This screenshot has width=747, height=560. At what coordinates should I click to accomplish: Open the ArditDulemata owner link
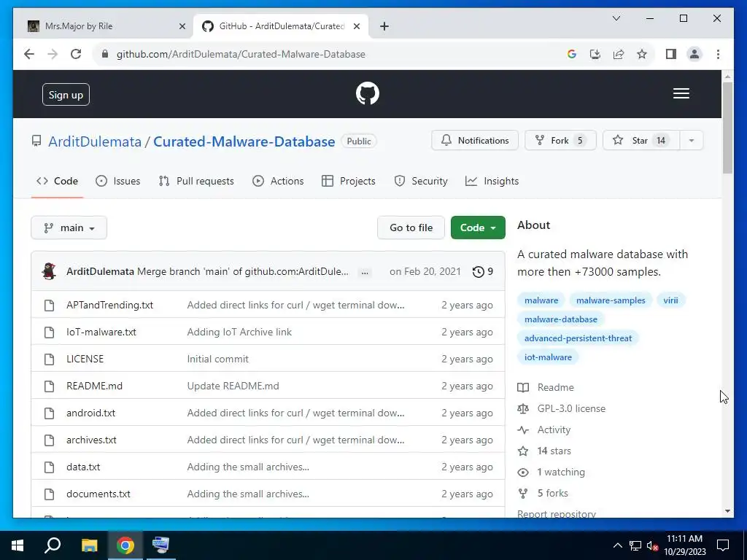(x=95, y=141)
